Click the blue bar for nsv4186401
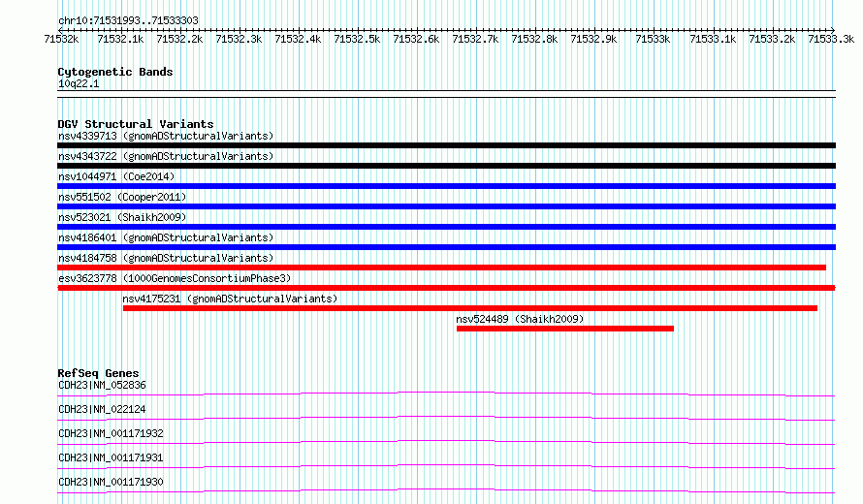The image size is (863, 504). coord(446,247)
